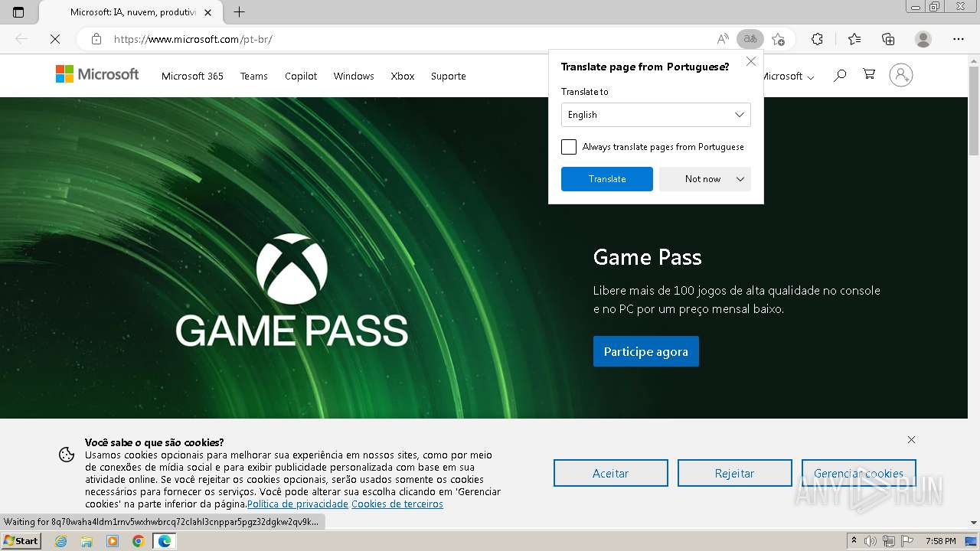980x551 pixels.
Task: Open the Suporte nav item
Action: (x=449, y=76)
